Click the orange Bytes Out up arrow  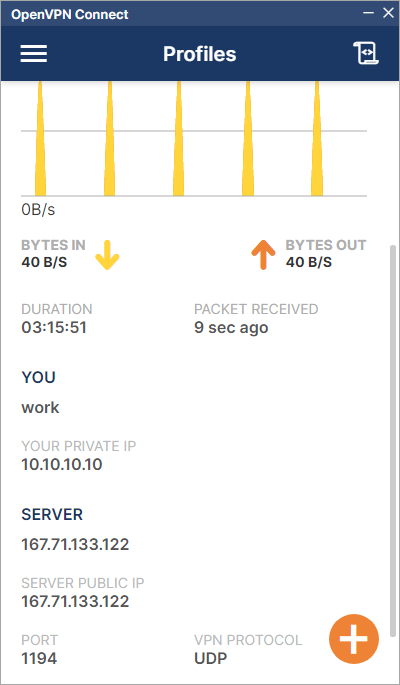263,255
